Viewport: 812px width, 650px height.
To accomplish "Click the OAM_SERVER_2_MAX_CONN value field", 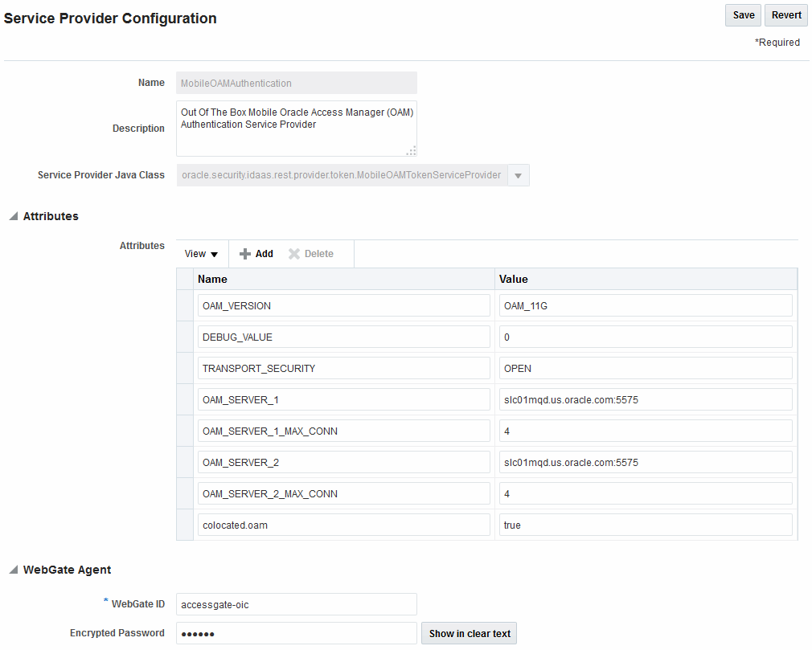I will tap(645, 493).
